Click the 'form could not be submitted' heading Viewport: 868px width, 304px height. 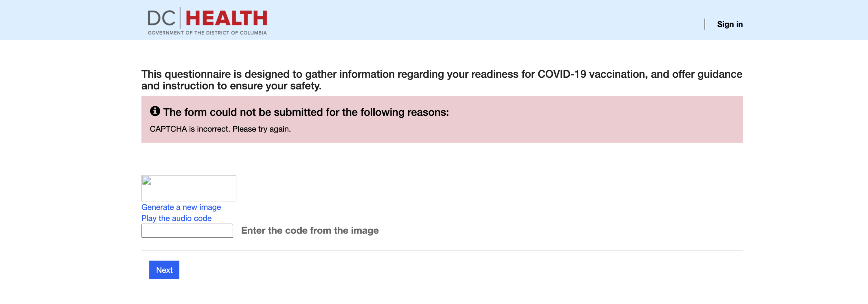point(306,112)
